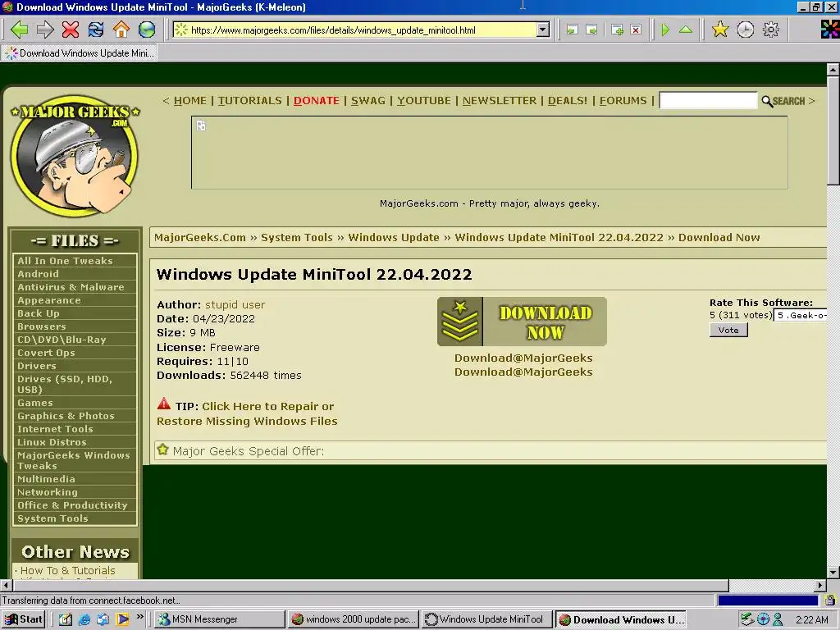Open the rating dropdown showing 5 Geek-o
The height and width of the screenshot is (630, 840).
tap(801, 316)
